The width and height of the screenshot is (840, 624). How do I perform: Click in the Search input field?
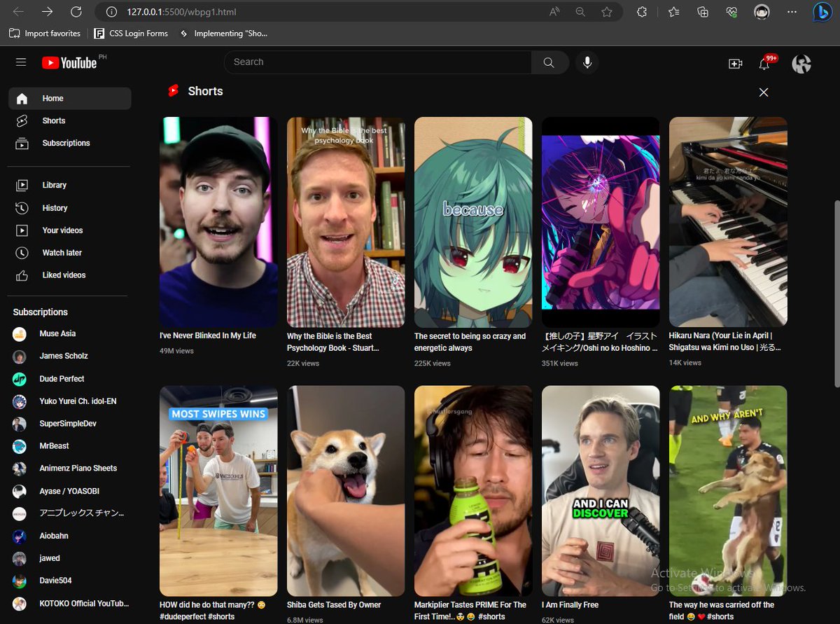tap(378, 62)
